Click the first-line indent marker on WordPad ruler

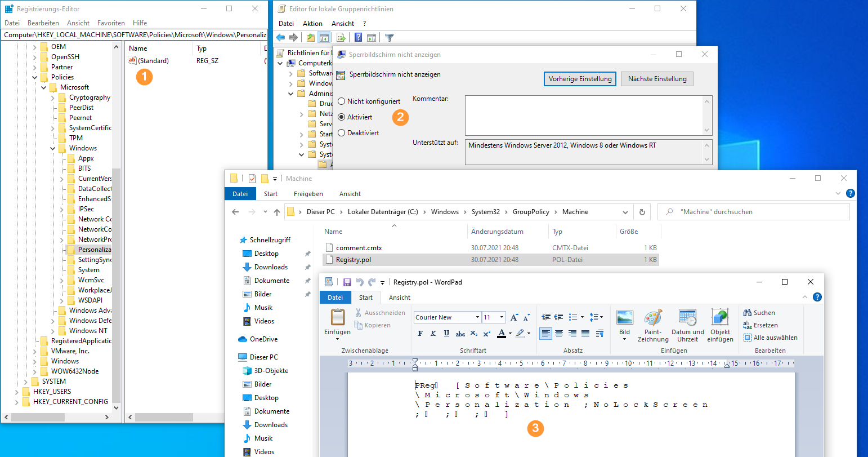[415, 361]
